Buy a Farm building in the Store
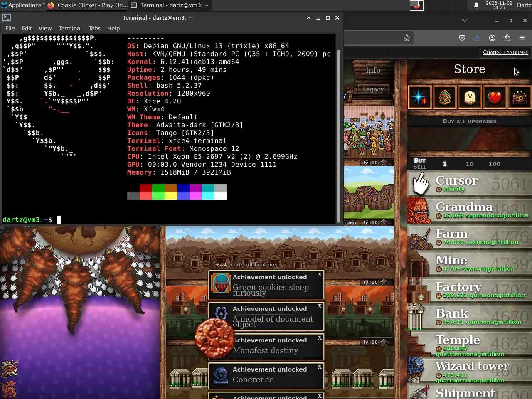 (470, 236)
